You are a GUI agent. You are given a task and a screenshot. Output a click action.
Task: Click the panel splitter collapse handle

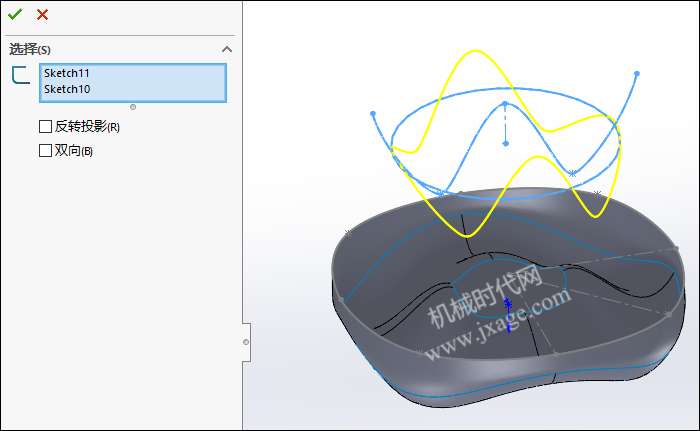tap(246, 342)
